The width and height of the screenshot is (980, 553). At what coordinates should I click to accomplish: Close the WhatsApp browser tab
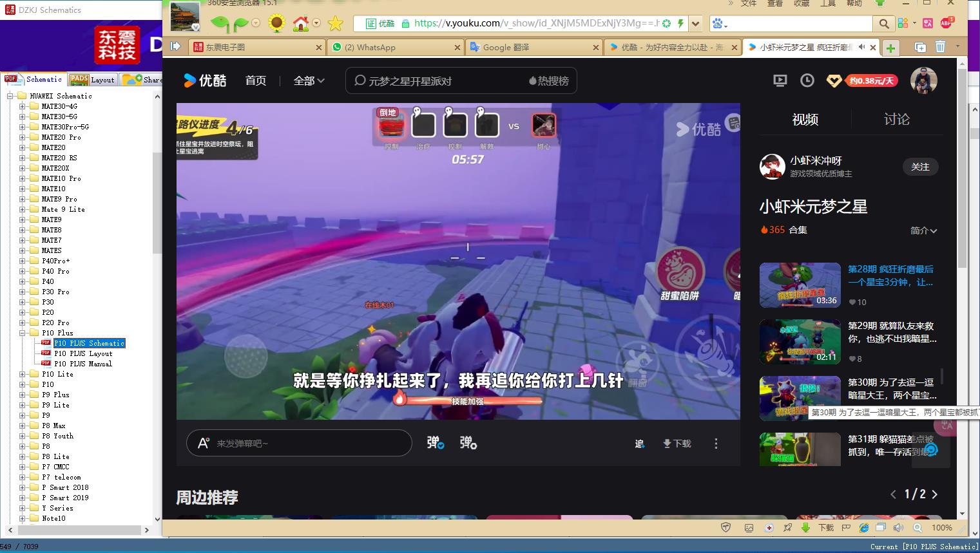coord(457,48)
